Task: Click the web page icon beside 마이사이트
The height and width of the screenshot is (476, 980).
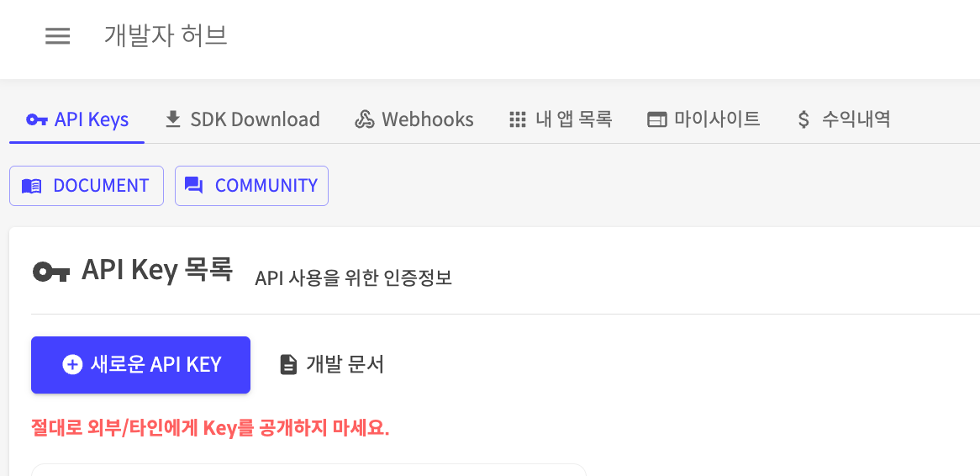Action: pyautogui.click(x=657, y=119)
